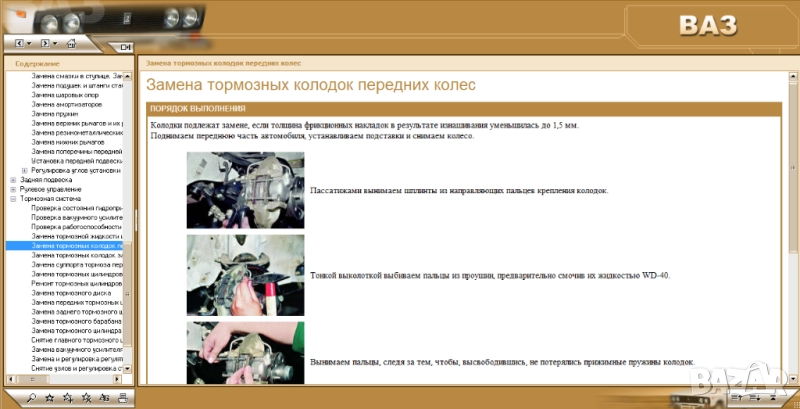
Task: Expand the Задняя подвеска tree node
Action: pos(12,180)
